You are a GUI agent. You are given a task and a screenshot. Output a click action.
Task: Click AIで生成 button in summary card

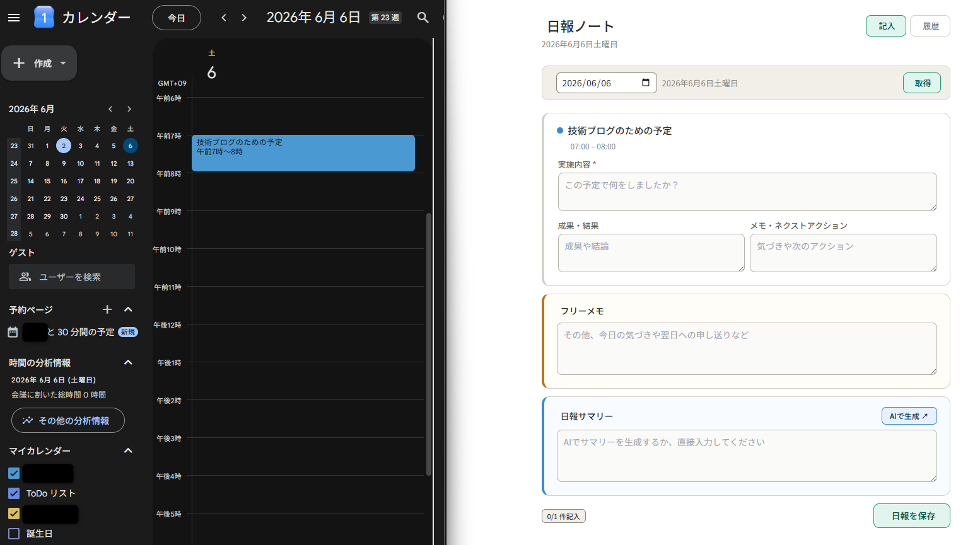(x=909, y=416)
